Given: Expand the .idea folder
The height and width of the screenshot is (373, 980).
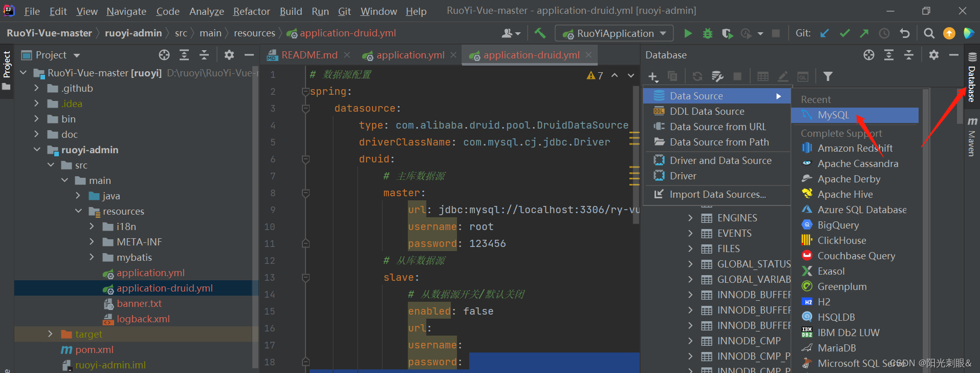Looking at the screenshot, I should [x=36, y=103].
